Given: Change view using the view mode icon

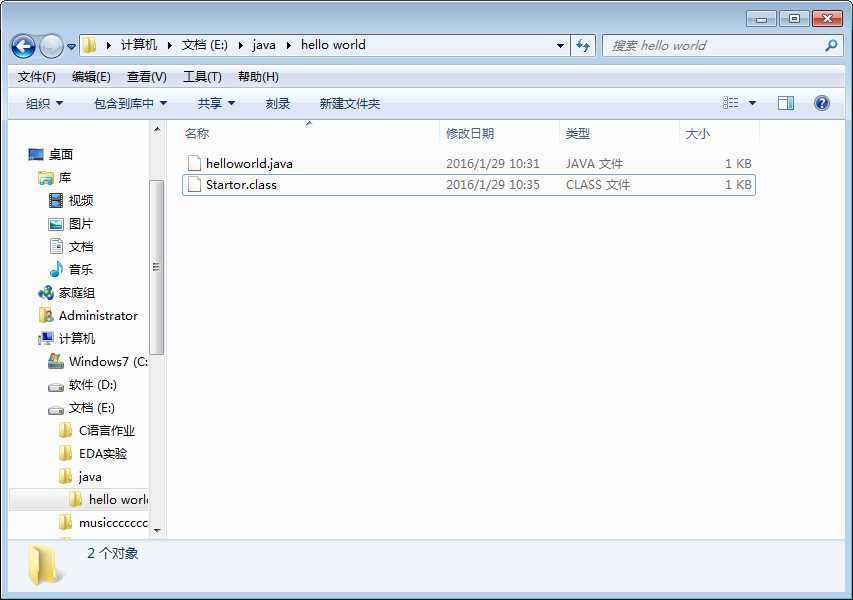Looking at the screenshot, I should (x=730, y=103).
